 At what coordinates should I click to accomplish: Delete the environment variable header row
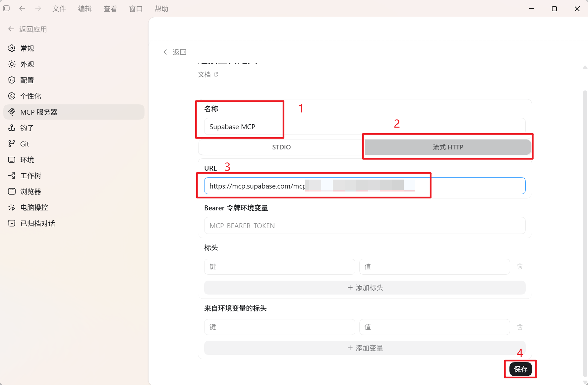pyautogui.click(x=520, y=327)
